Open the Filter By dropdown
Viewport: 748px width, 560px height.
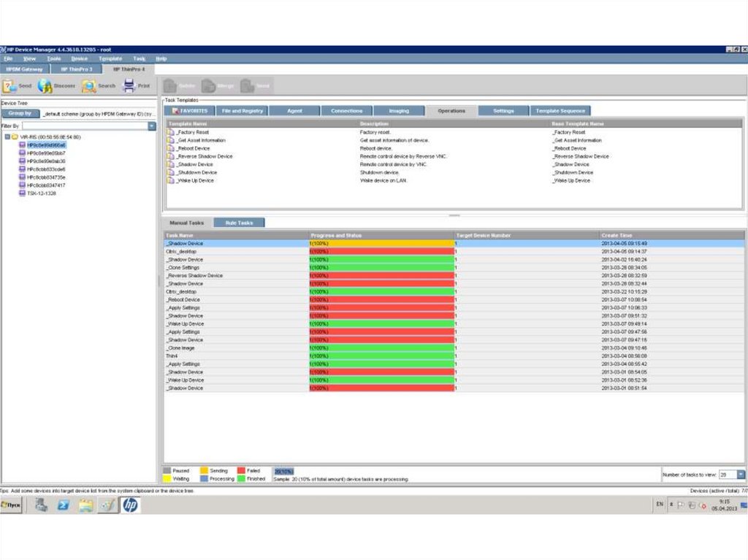coord(152,126)
